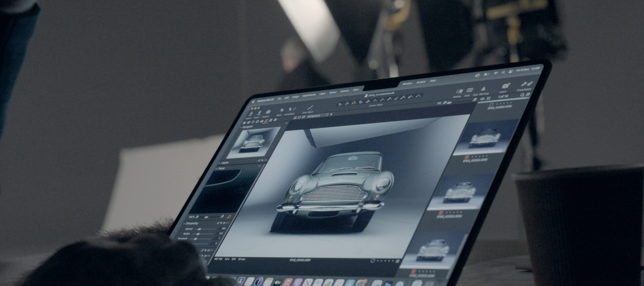Screen dimensions: 644x286
Task: Click the Amount value field showing 180
Action: coord(222,229)
